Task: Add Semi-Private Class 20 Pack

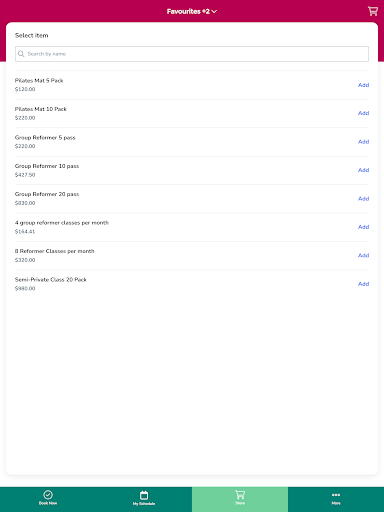Action: [x=363, y=284]
